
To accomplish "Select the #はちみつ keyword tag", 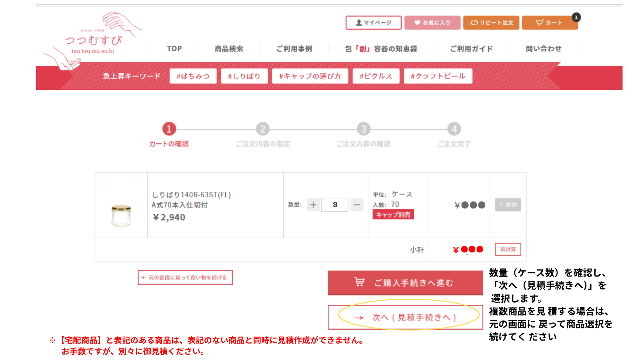I will click(193, 76).
